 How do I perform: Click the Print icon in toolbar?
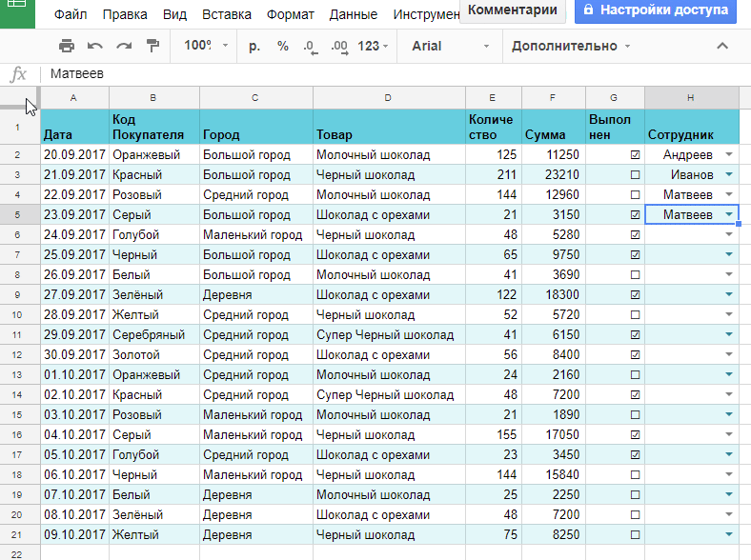click(x=66, y=46)
